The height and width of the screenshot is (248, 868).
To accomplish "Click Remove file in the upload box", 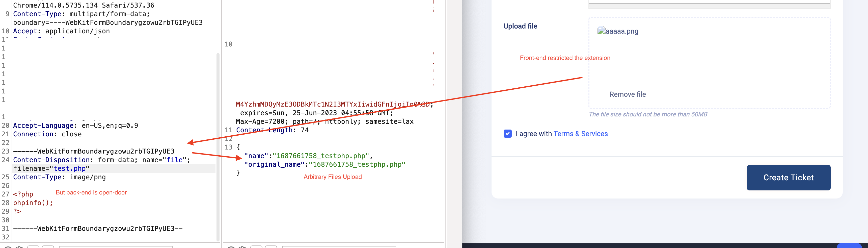I will tap(628, 94).
